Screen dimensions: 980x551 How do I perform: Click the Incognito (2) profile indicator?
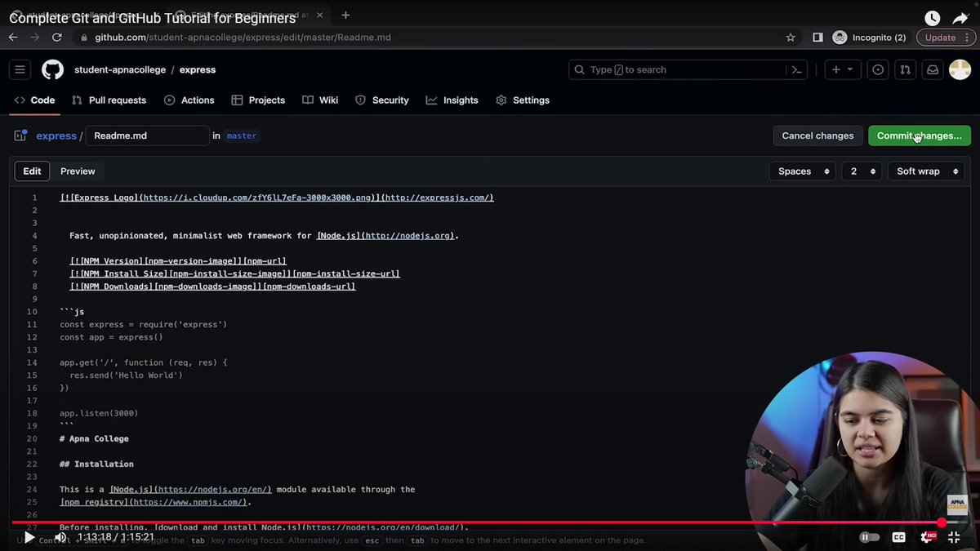coord(870,38)
